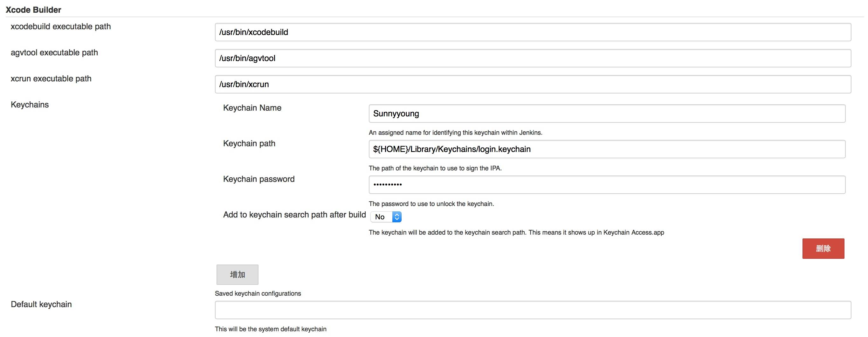Click the gray 增加 add button
The image size is (868, 337).
coord(237,275)
